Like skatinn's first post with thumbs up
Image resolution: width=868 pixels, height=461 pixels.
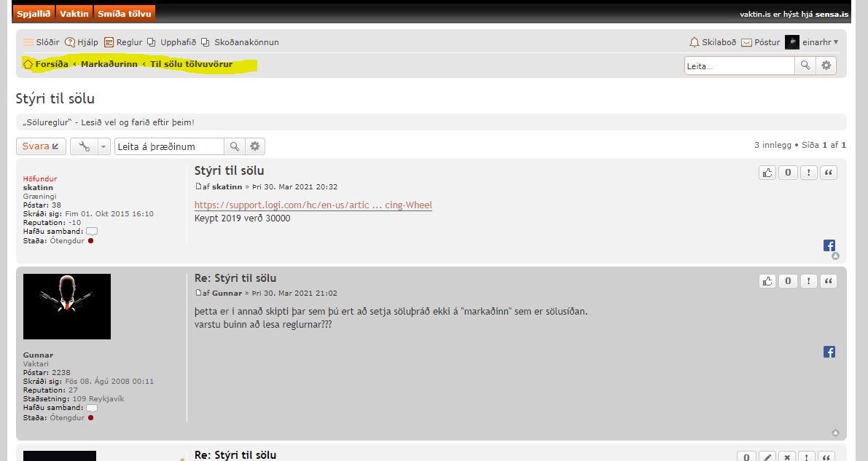tap(767, 173)
